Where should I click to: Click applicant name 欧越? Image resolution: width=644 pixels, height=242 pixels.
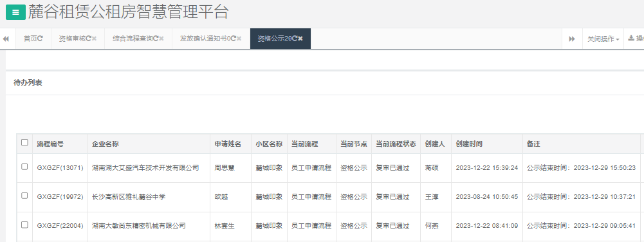pos(221,197)
